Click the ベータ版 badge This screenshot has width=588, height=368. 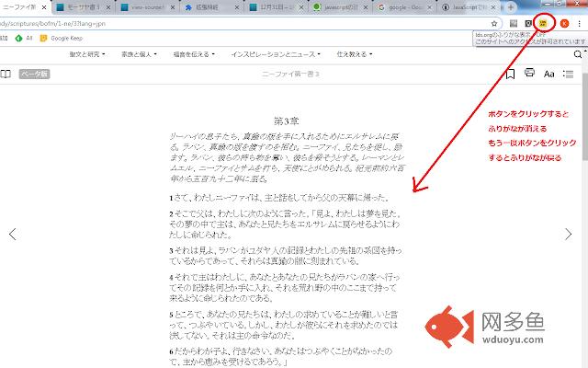click(x=34, y=74)
